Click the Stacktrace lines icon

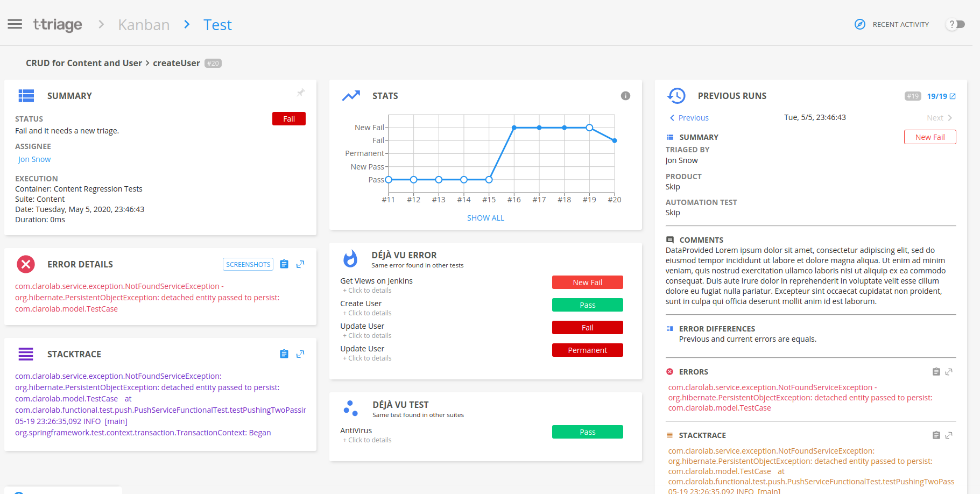click(x=26, y=354)
